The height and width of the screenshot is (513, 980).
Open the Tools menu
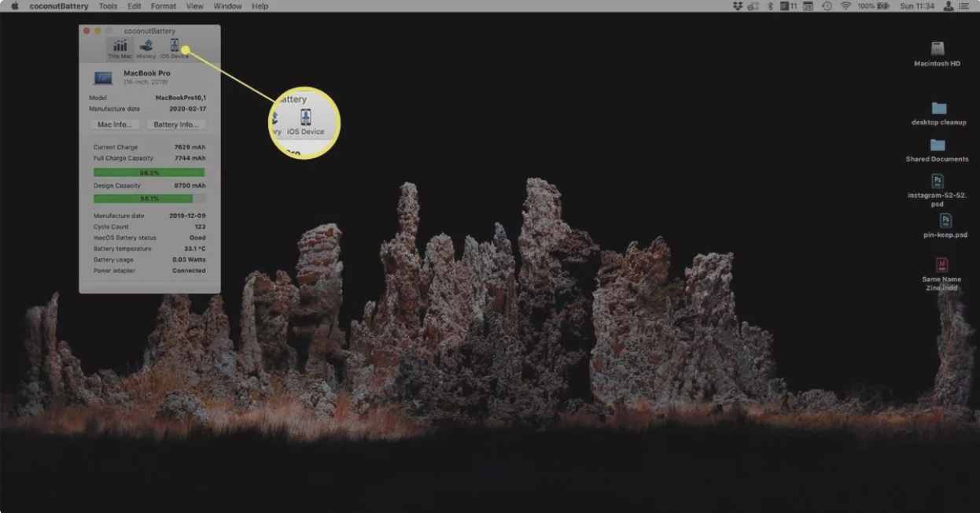[109, 6]
